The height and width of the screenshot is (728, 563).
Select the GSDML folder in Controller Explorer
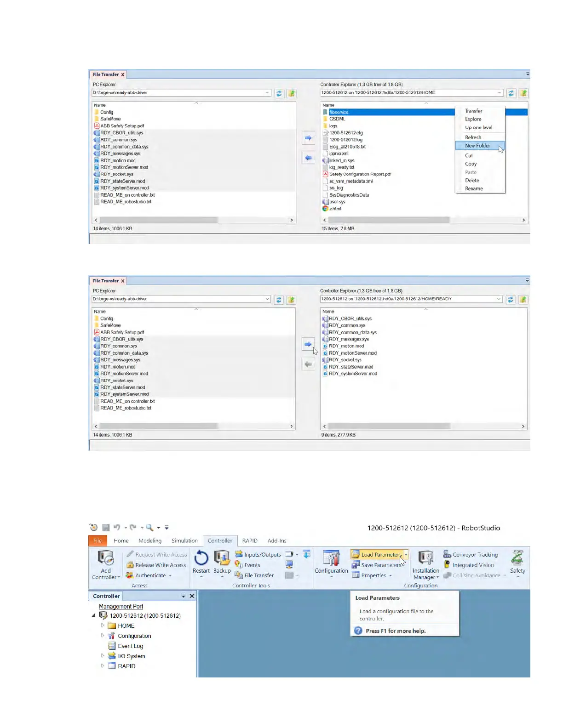[x=334, y=119]
